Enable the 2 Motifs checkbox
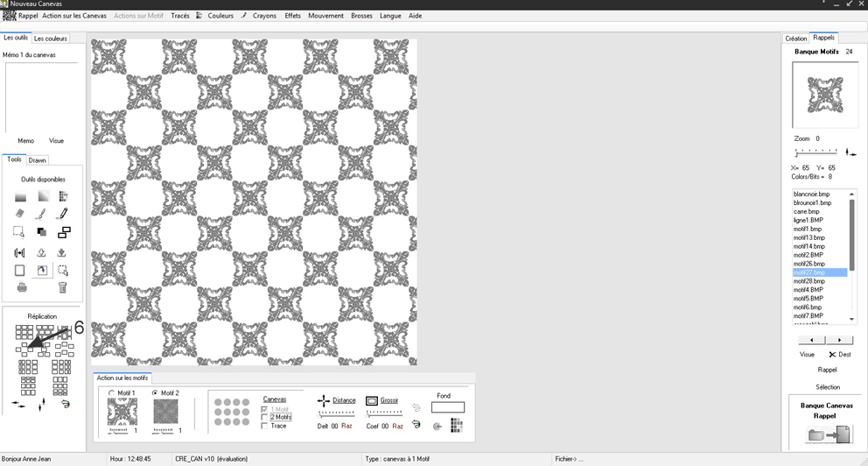This screenshot has height=466, width=868. coord(265,417)
